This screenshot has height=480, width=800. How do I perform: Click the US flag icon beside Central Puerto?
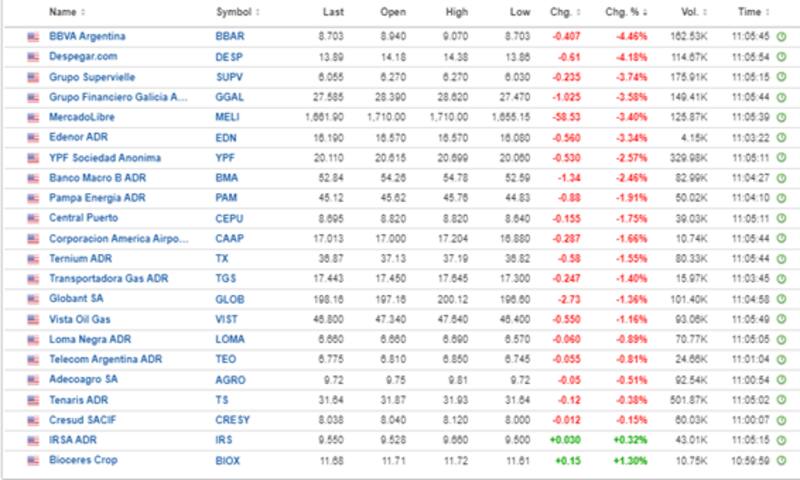pos(33,217)
